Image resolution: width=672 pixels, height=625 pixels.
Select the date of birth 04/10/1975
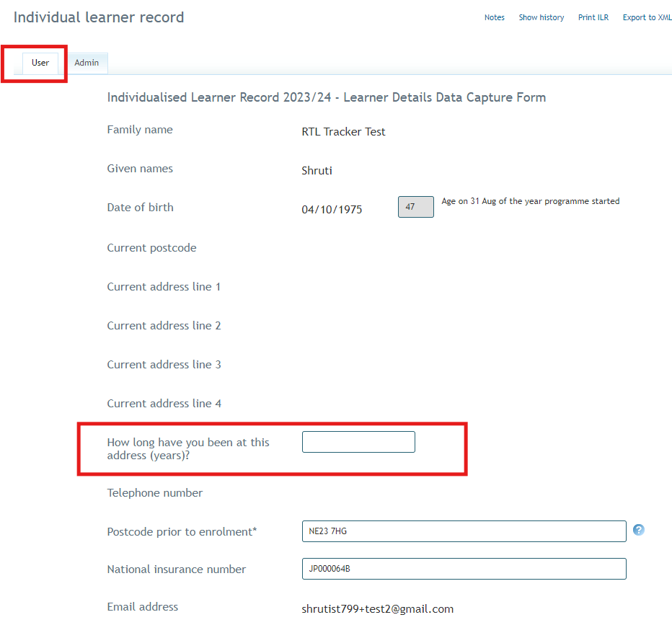pyautogui.click(x=332, y=210)
